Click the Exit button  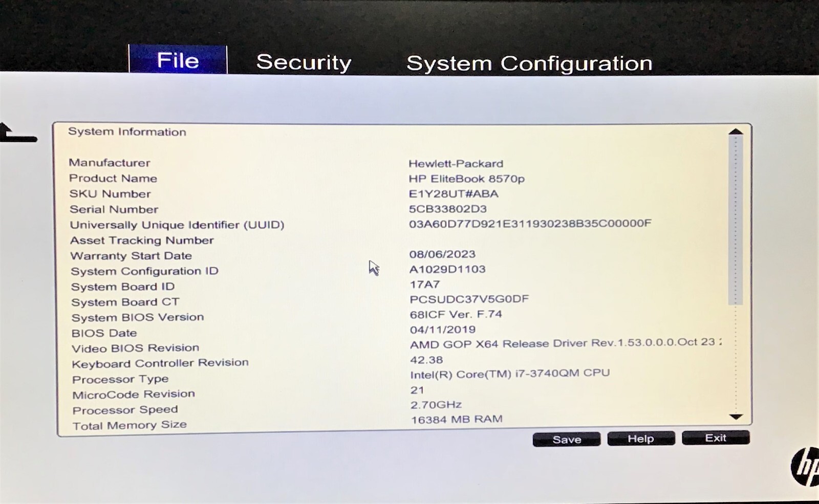pyautogui.click(x=716, y=437)
